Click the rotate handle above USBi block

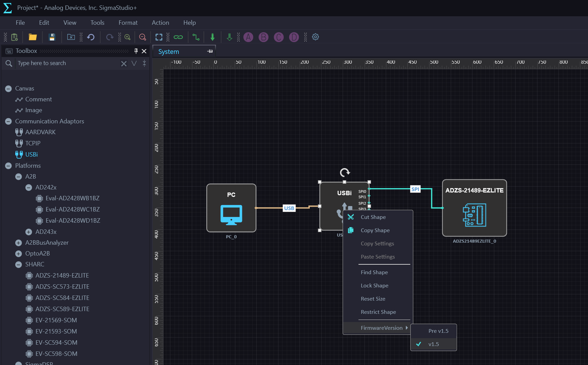345,173
